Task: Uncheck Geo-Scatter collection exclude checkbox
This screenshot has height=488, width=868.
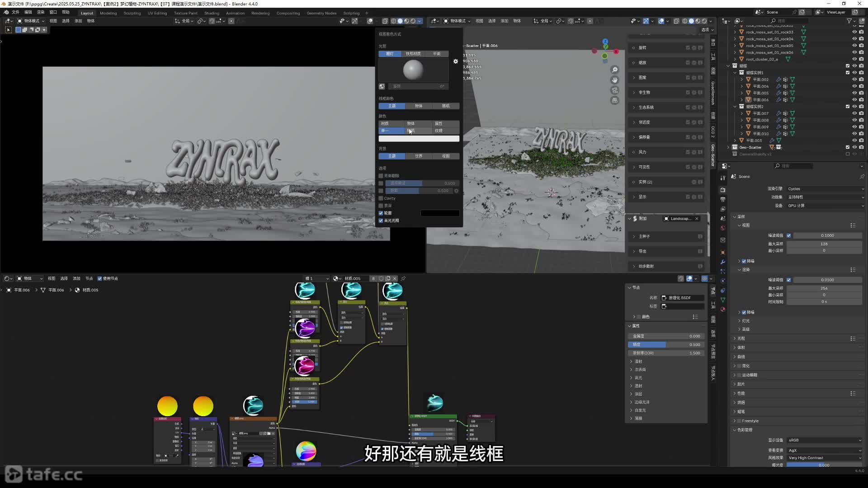Action: (848, 147)
